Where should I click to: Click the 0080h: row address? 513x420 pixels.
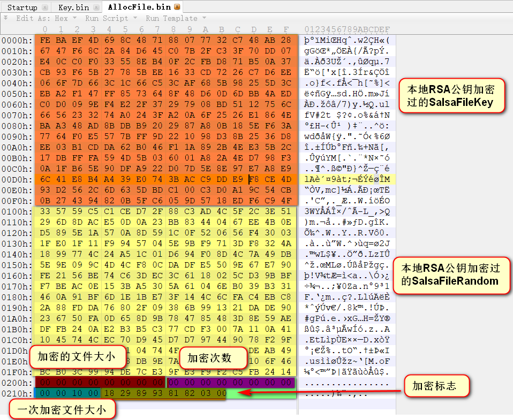tap(17, 126)
